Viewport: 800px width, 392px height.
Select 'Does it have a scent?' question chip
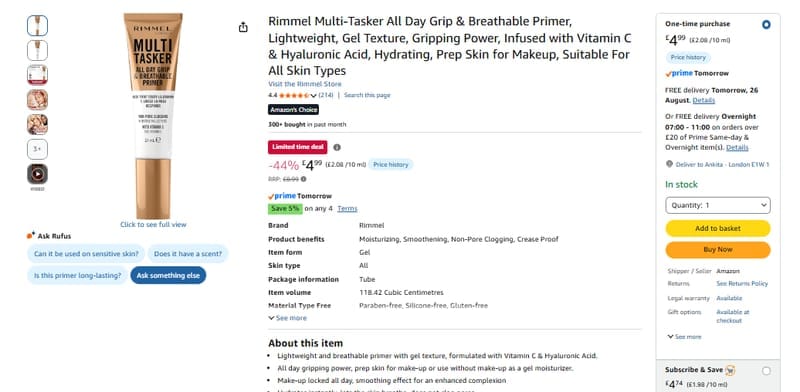(188, 254)
